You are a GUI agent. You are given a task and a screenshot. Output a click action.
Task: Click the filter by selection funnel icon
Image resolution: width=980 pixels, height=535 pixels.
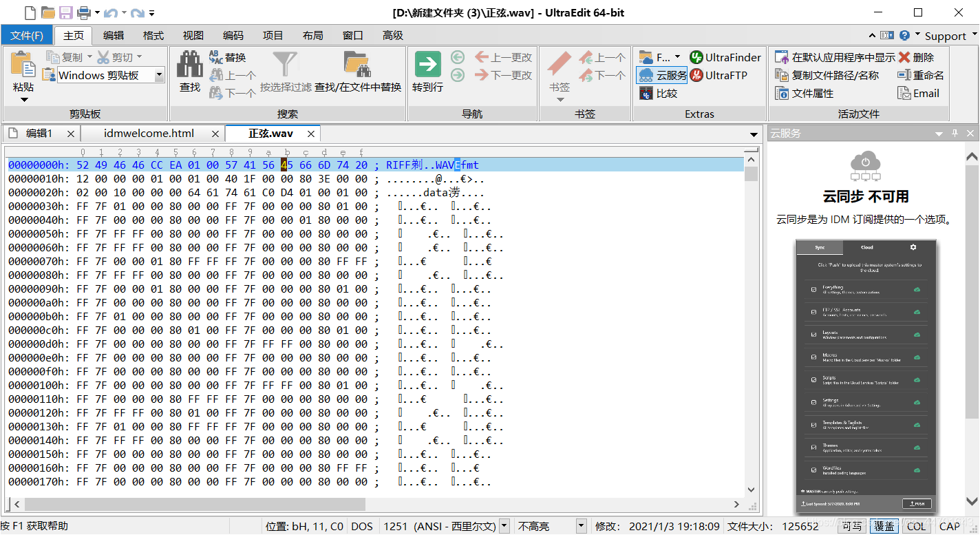point(285,64)
